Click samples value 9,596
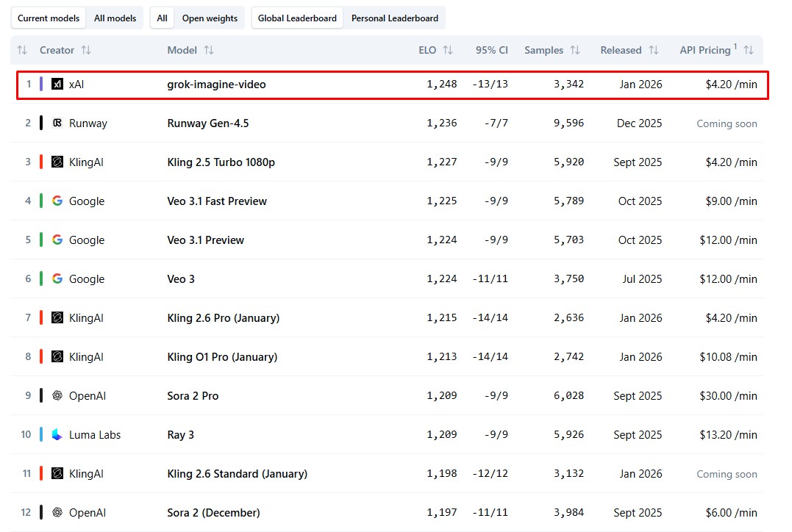792x532 pixels. (568, 123)
